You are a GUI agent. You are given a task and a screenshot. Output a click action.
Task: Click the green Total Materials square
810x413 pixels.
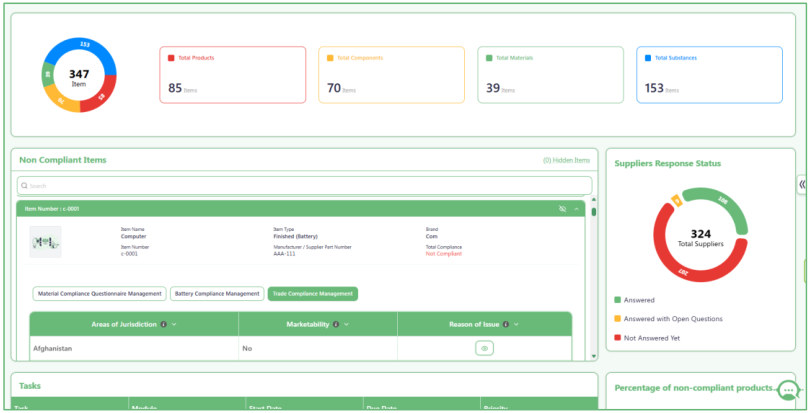point(489,58)
